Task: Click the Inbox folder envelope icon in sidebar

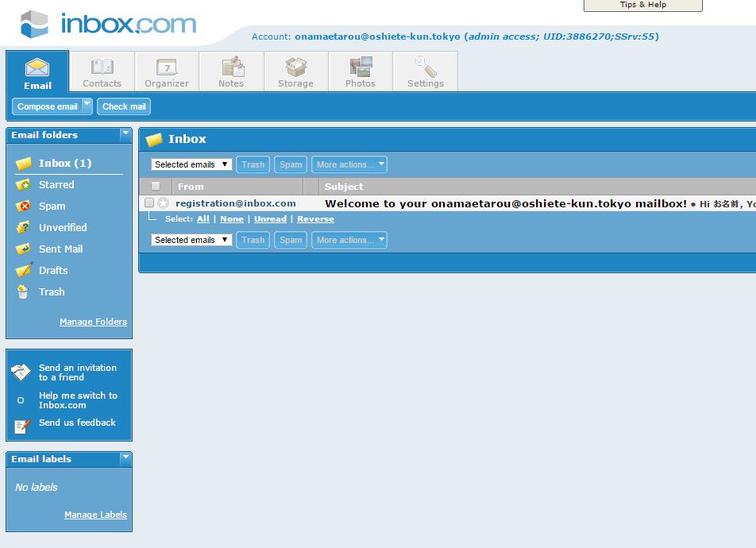Action: (24, 164)
